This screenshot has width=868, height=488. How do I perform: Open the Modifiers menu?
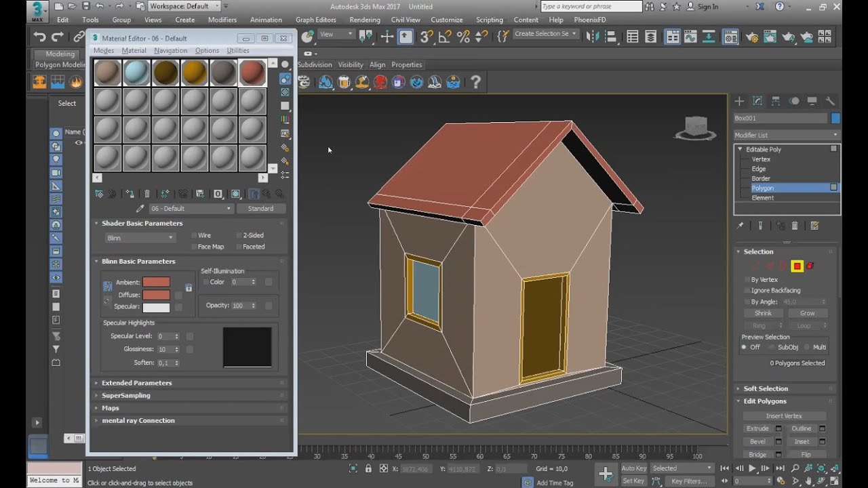222,20
